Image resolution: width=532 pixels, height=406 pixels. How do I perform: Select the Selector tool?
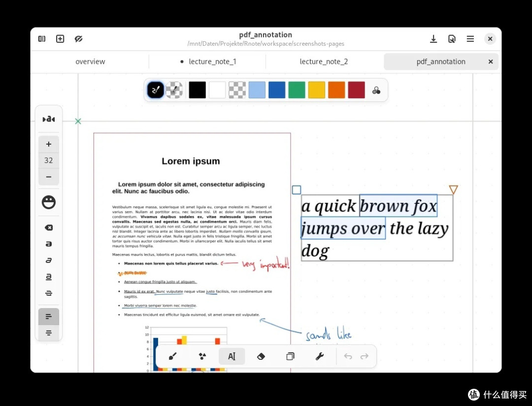[x=290, y=356]
